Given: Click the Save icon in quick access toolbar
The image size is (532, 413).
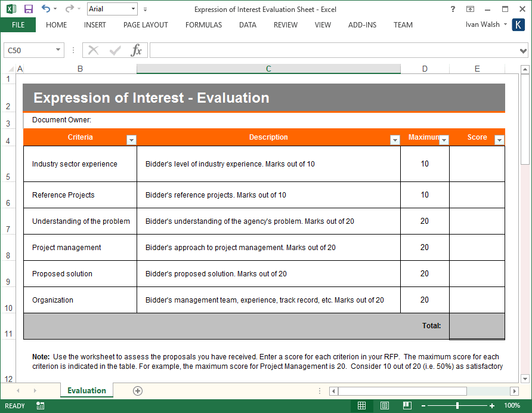Looking at the screenshot, I should tap(29, 9).
